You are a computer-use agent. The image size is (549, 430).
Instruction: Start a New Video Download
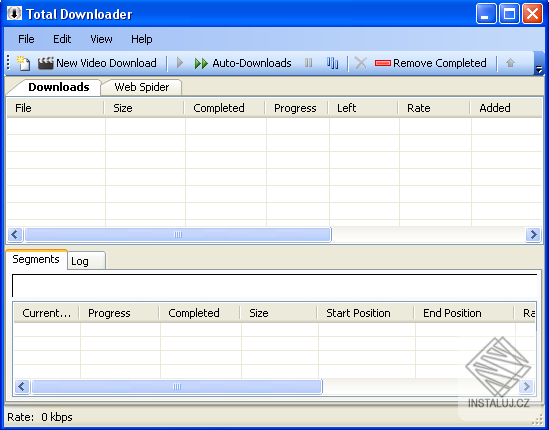[97, 63]
